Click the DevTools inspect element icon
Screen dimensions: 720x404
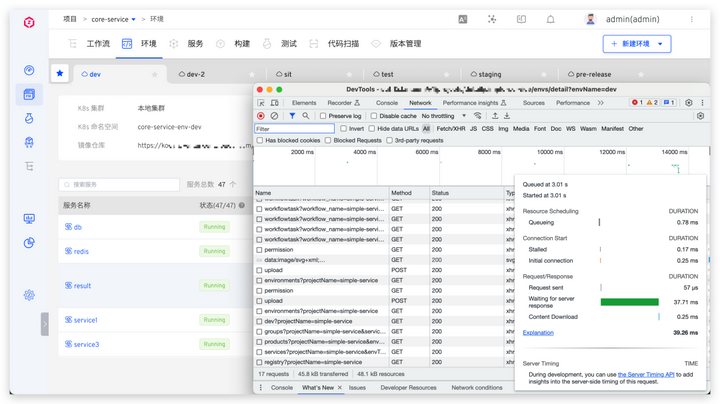point(261,103)
